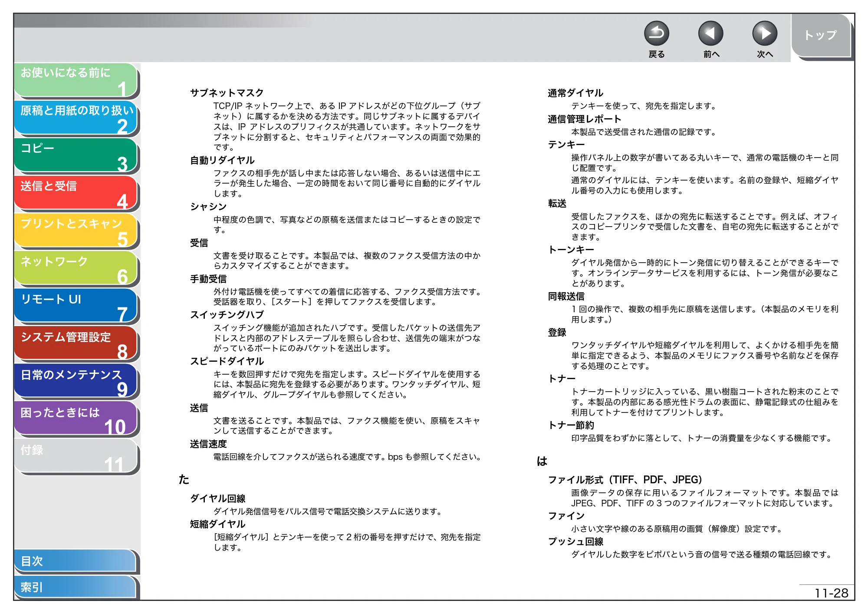
Task: Click the 転送 term heading
Action: pos(557,204)
